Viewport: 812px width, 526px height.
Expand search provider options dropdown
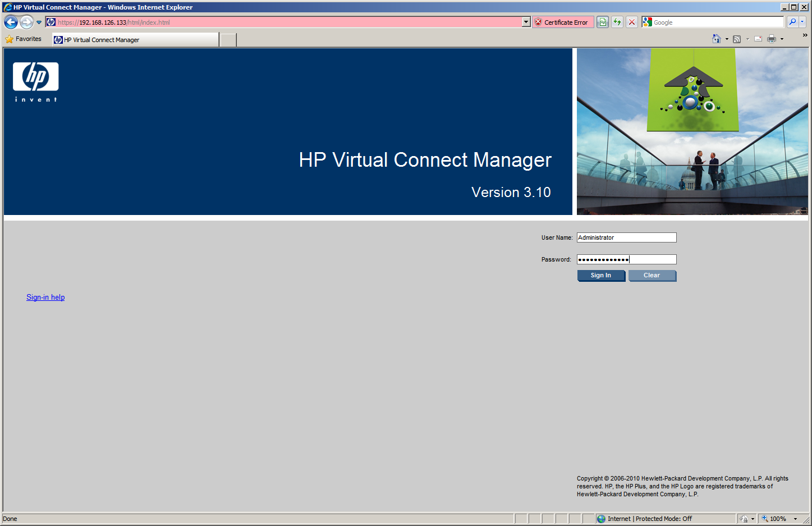pyautogui.click(x=802, y=22)
